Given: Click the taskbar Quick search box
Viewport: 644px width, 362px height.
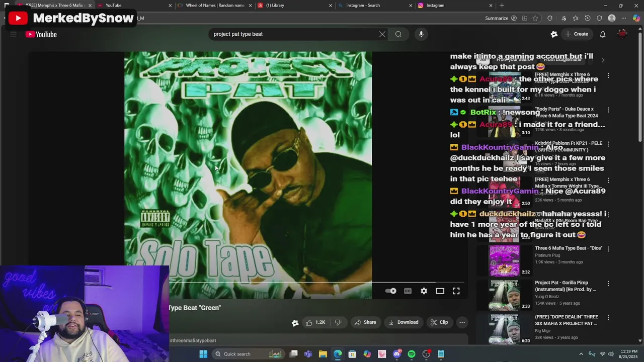Looking at the screenshot, I should (x=248, y=354).
